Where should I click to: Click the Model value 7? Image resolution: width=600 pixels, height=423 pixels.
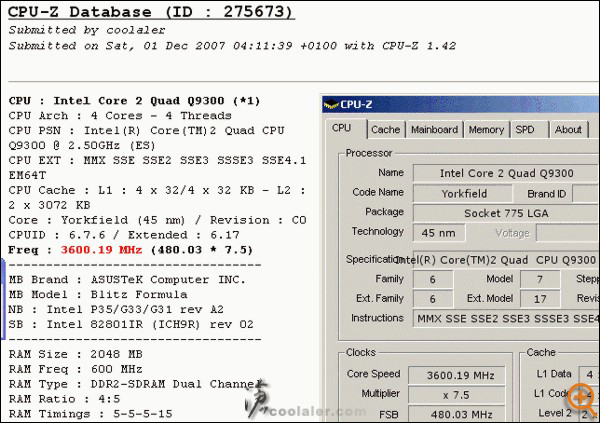click(540, 279)
